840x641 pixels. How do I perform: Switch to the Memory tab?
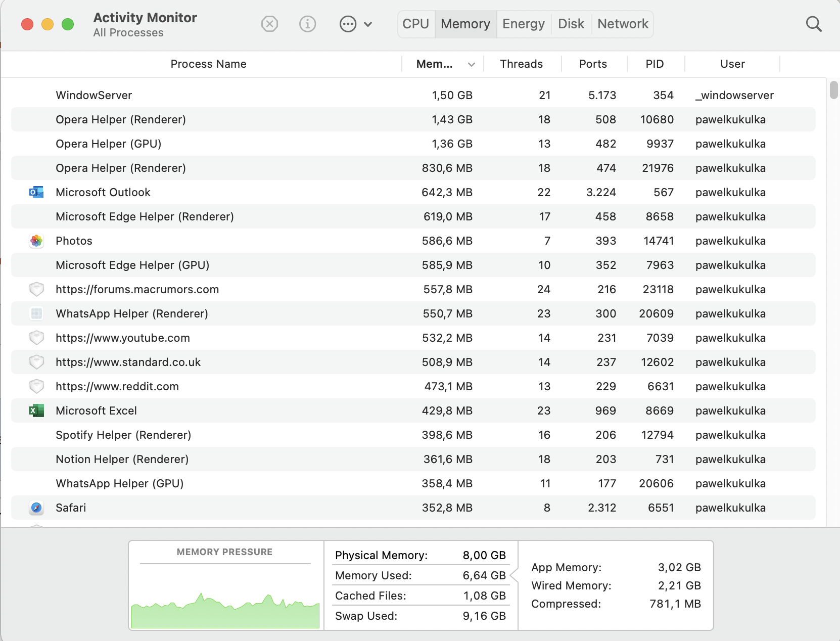point(465,24)
